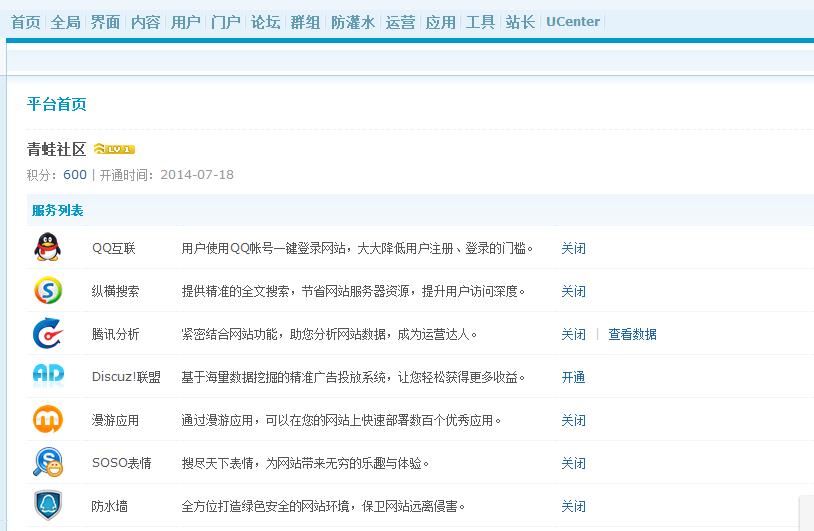Screen dimensions: 814x531
Task: Click the 漫游应用 orange M icon
Action: click(48, 419)
